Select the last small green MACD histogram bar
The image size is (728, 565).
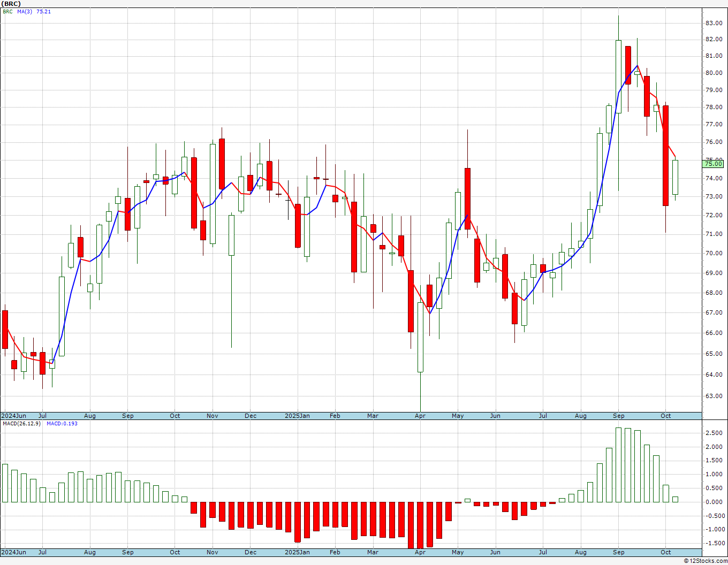(676, 499)
